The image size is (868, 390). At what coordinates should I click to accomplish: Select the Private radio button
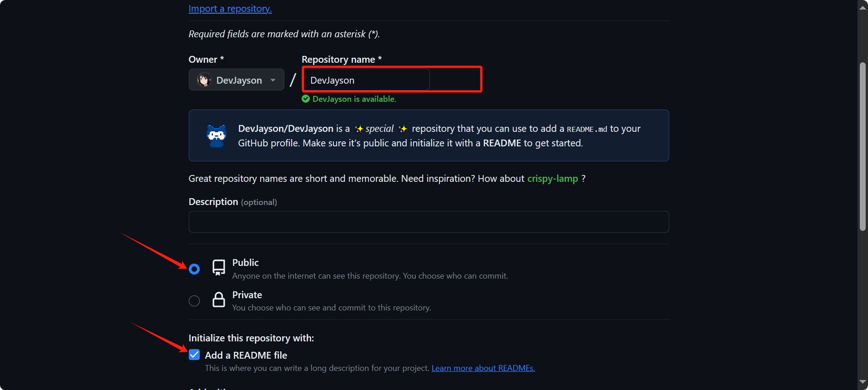click(194, 301)
